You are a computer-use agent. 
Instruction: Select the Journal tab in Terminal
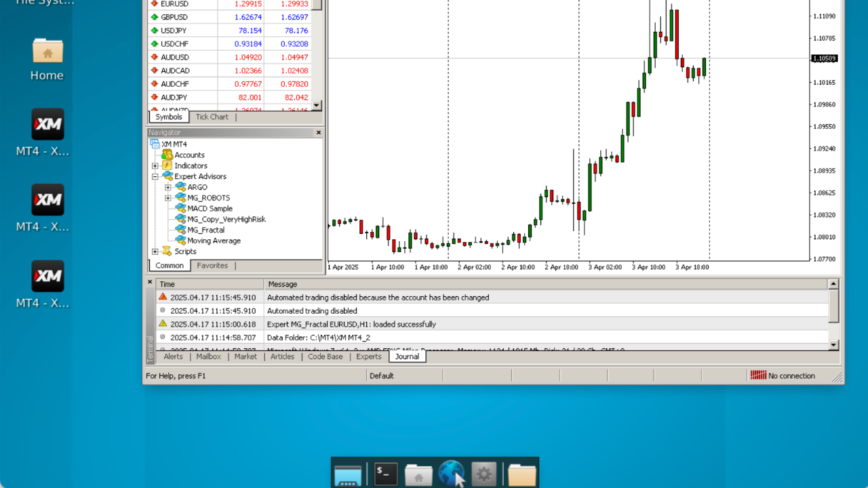tap(408, 357)
